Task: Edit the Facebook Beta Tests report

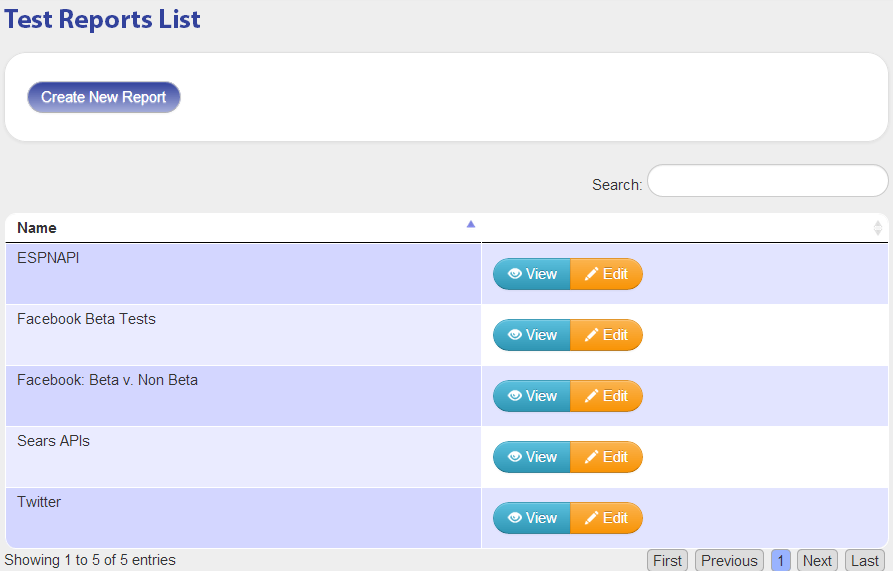Action: click(x=607, y=335)
